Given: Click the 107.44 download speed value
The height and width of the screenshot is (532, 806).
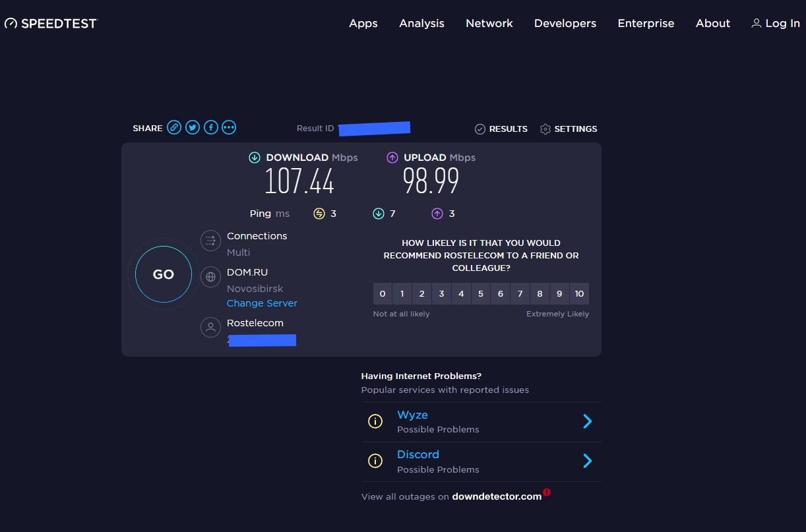Looking at the screenshot, I should point(299,181).
